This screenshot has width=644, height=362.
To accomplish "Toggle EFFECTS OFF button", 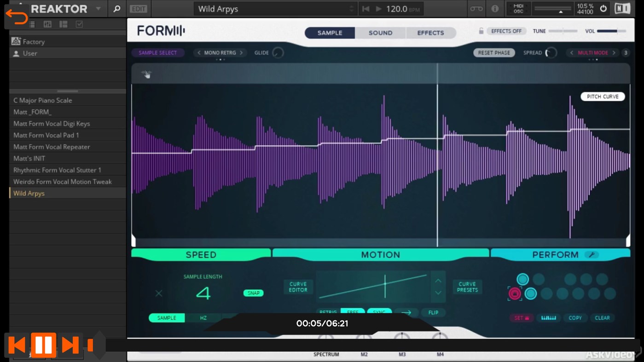I will [x=506, y=31].
